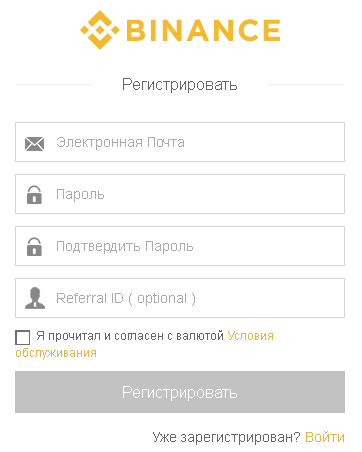The height and width of the screenshot is (452, 362).
Task: Click the Регистрировать heading at top
Action: click(180, 85)
